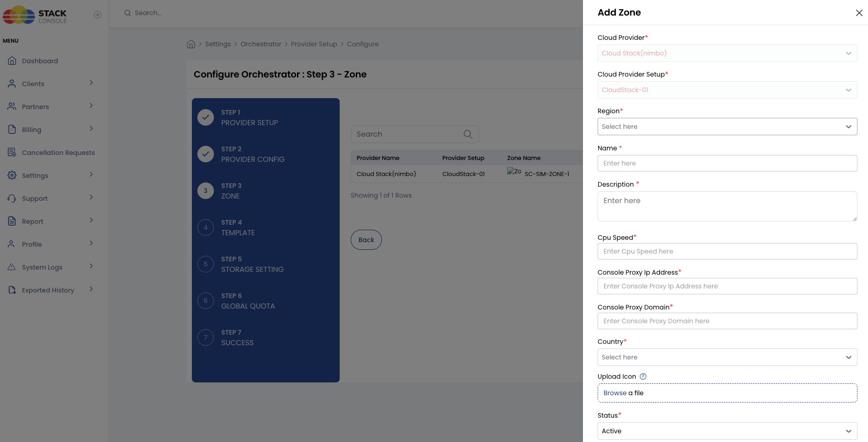Focus the Description text area
Image resolution: width=868 pixels, height=442 pixels.
727,206
